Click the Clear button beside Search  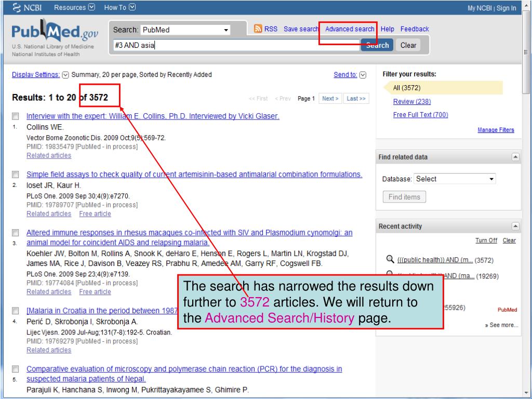[x=408, y=45]
